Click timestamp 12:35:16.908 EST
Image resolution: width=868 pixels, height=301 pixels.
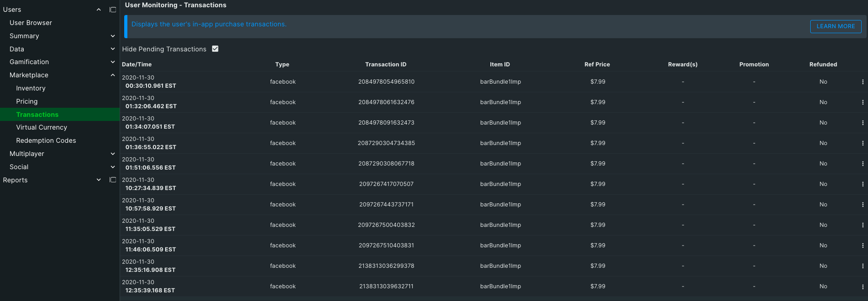click(x=150, y=270)
